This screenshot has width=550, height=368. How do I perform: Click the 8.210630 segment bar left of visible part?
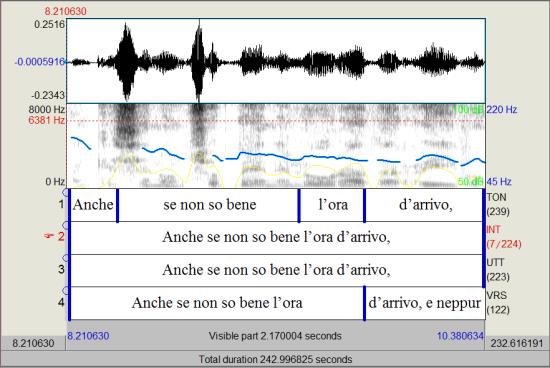(33, 343)
